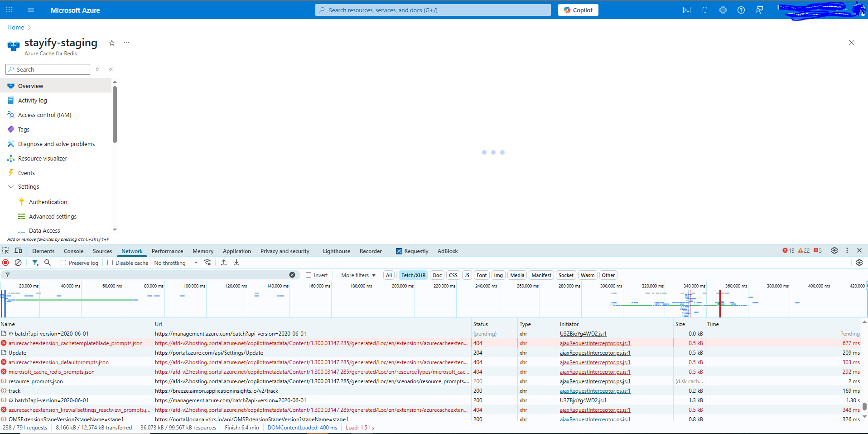This screenshot has width=868, height=434.
Task: Go to the Application tab
Action: click(237, 251)
